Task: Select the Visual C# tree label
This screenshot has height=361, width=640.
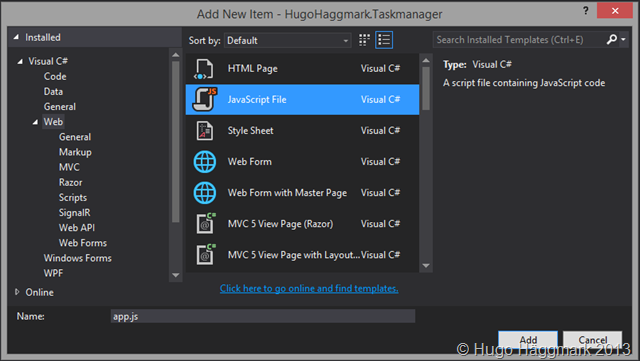Action: (48, 61)
